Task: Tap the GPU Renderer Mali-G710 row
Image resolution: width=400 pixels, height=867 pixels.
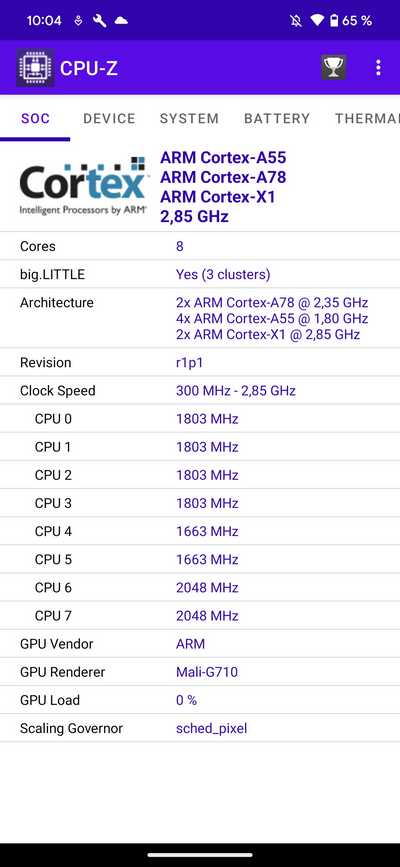Action: [200, 672]
